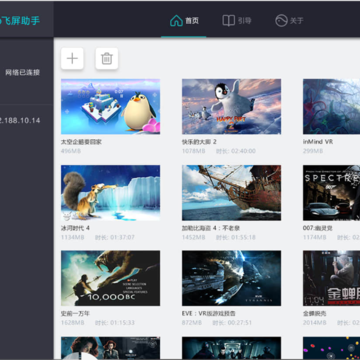The height and width of the screenshot is (360, 360).
Task: Click the 网络已连接 status in sidebar
Action: tap(23, 72)
